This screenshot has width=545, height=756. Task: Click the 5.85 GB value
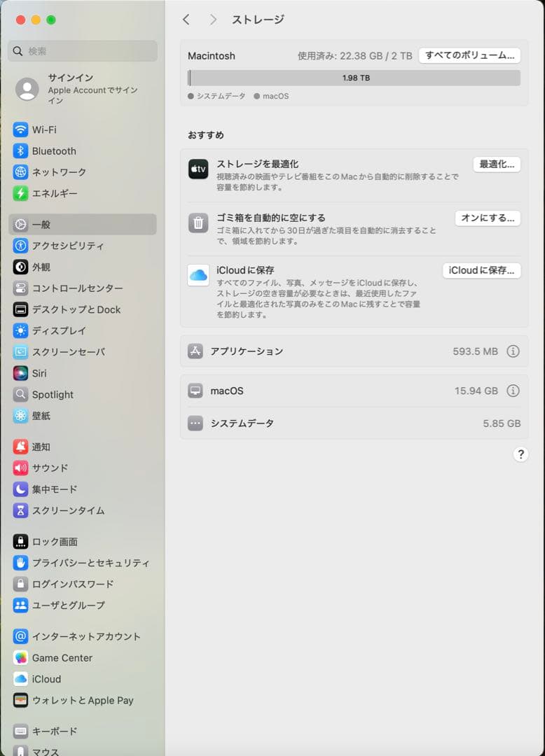coord(502,423)
